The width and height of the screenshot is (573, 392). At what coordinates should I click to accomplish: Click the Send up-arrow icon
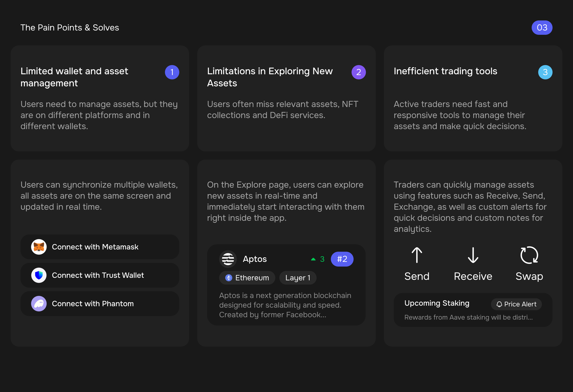(x=417, y=255)
